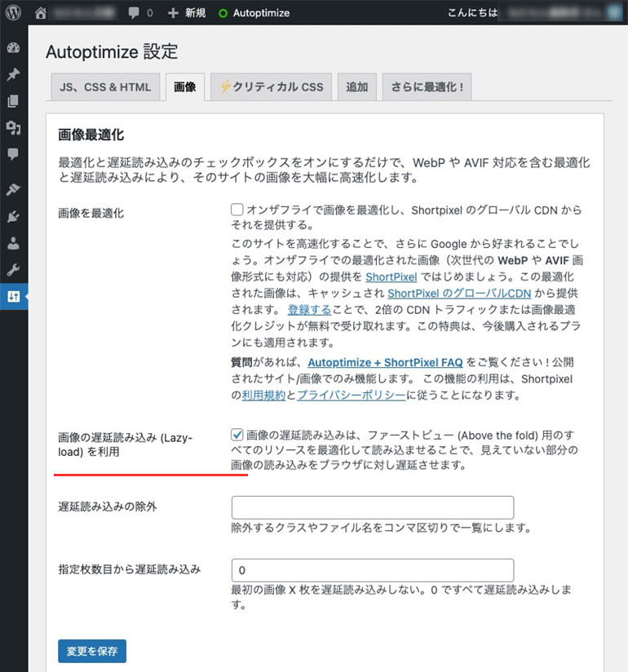Open Settings sliders sidebar icon
The height and width of the screenshot is (672, 628).
click(13, 296)
